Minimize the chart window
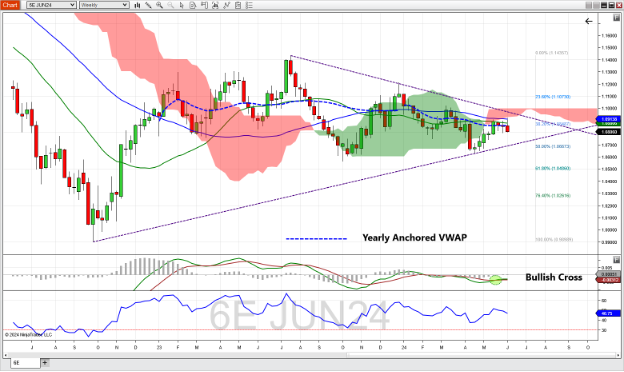The image size is (624, 372). (x=604, y=5)
